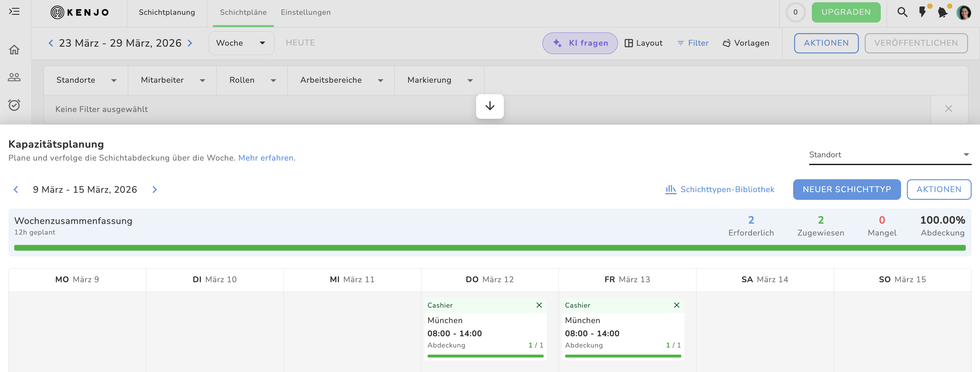The width and height of the screenshot is (980, 372).
Task: Open the Woche view dropdown
Action: 241,43
